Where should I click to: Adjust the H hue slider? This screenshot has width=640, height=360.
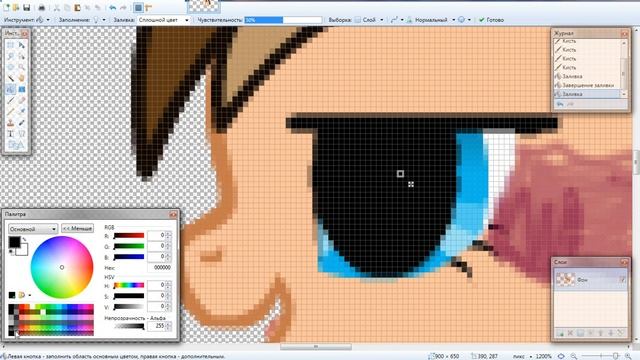(129, 285)
